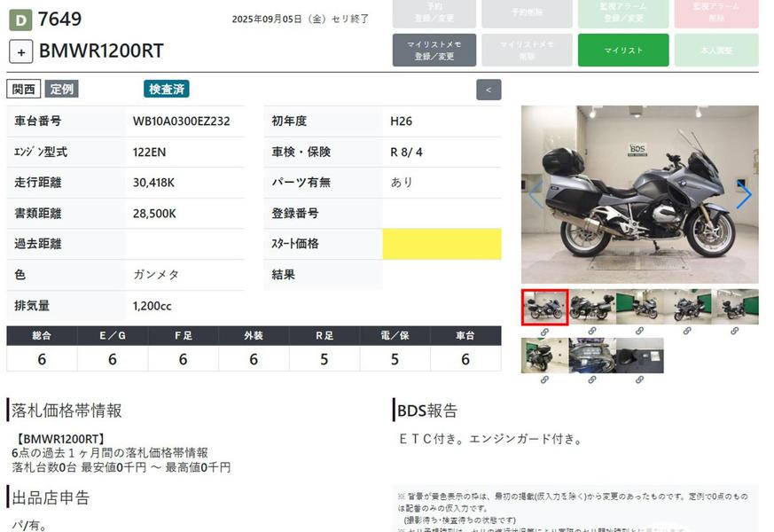Viewport: 774px width, 532px height.
Task: Collapse panel using the gray '<' button
Action: pos(489,90)
